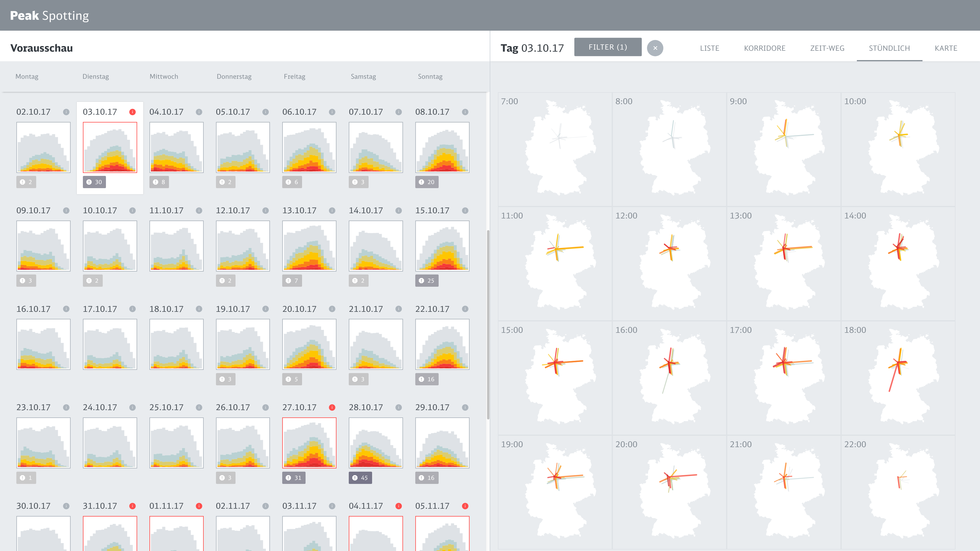The width and height of the screenshot is (980, 551).
Task: Select the 08.10.17 day chart thumbnail
Action: (x=442, y=147)
